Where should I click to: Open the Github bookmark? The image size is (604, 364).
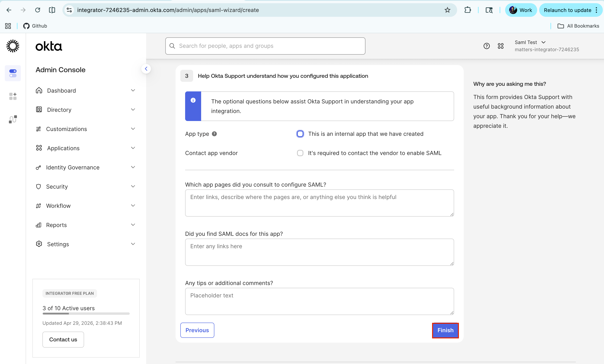click(35, 26)
